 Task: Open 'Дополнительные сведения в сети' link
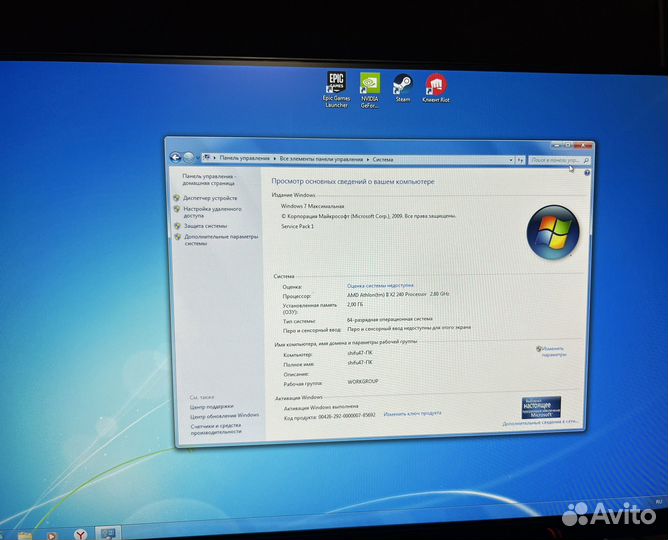(540, 423)
